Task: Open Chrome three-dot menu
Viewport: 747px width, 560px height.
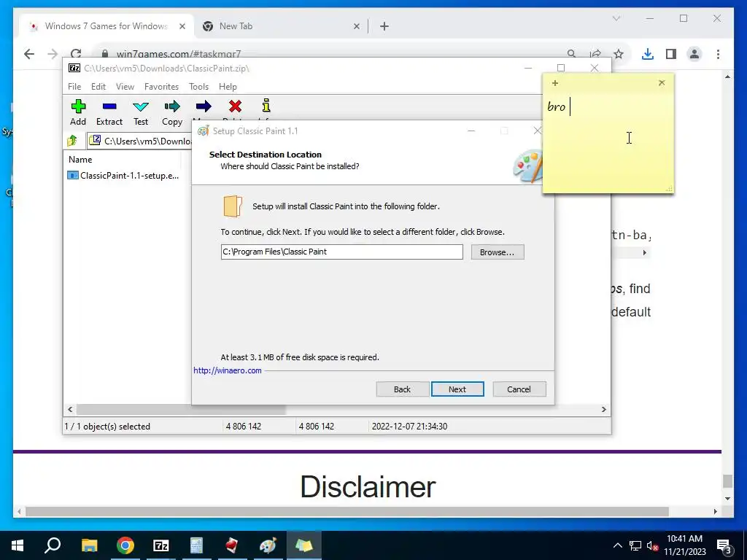Action: (x=718, y=54)
